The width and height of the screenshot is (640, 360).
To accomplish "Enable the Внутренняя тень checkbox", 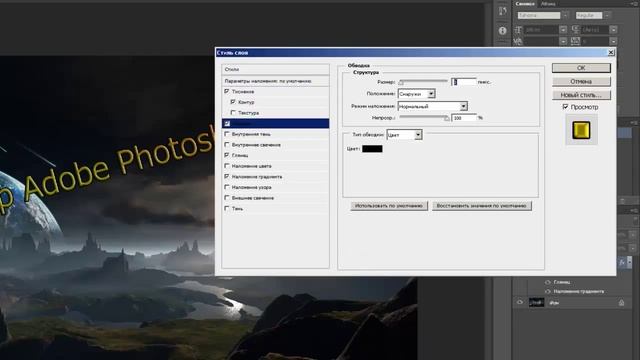I will [227, 134].
